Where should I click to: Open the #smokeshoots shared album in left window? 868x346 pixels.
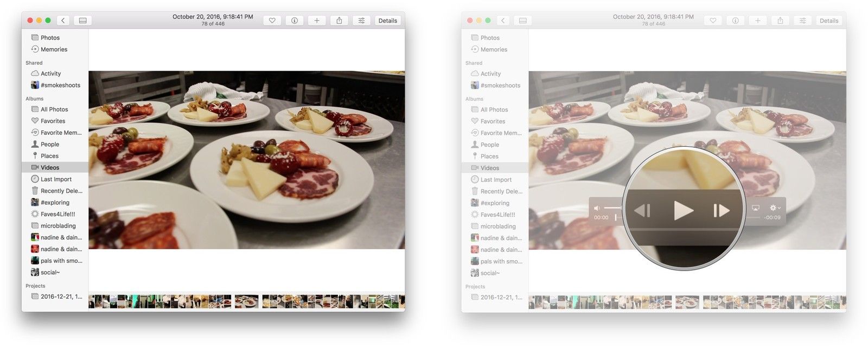(60, 85)
